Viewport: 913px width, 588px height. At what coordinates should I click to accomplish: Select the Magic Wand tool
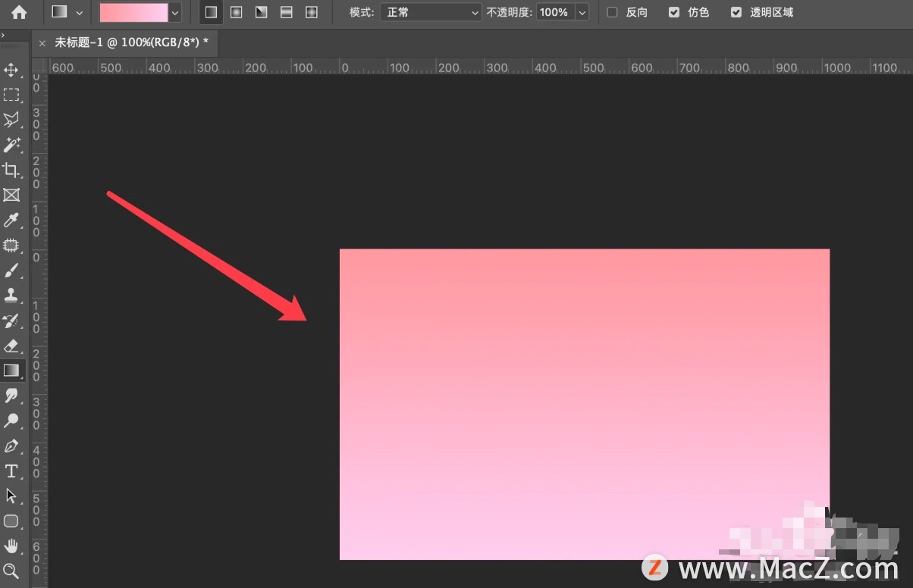(11, 145)
